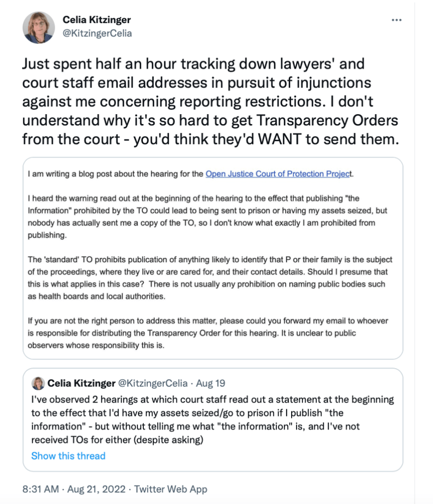The height and width of the screenshot is (504, 433).
Task: Open the tweet's more options menu
Action: [x=396, y=20]
